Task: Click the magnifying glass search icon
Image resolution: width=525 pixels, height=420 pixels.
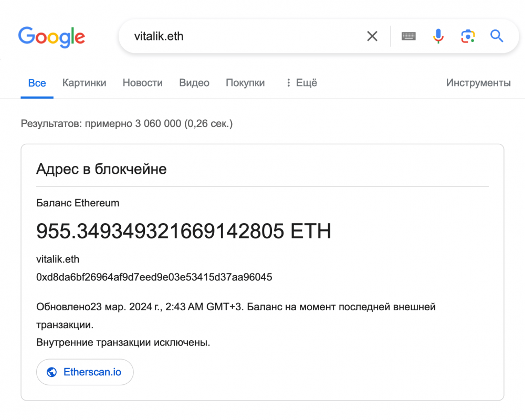Action: pos(497,36)
